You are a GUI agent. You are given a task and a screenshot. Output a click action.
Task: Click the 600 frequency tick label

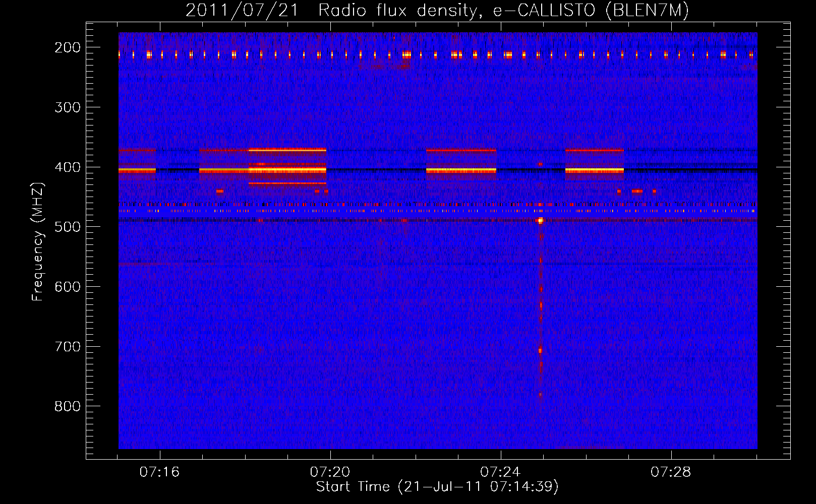(68, 287)
